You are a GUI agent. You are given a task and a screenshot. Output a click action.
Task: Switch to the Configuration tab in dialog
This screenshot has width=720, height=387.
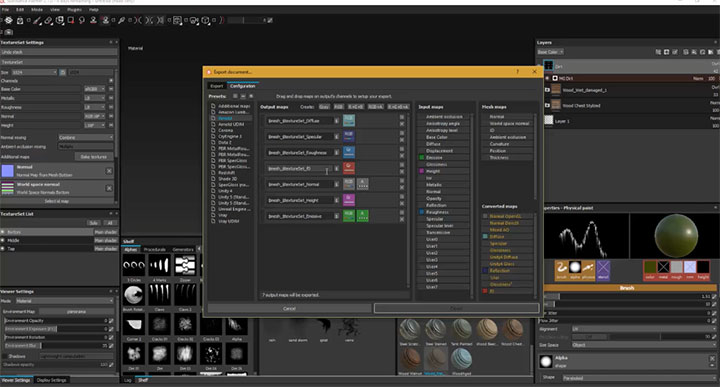click(x=242, y=86)
